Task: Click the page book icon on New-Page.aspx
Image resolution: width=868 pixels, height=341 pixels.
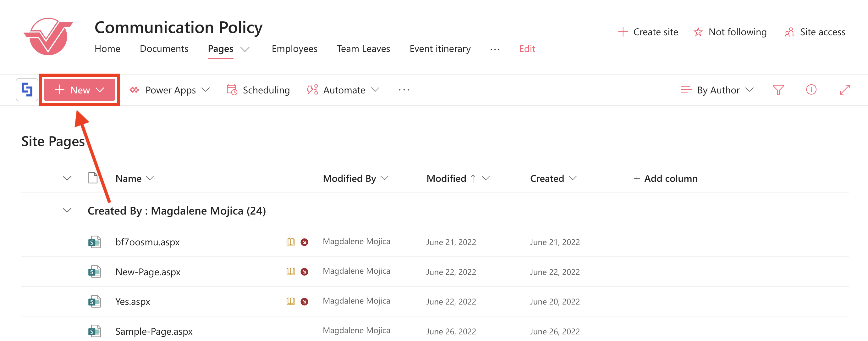Action: (290, 272)
